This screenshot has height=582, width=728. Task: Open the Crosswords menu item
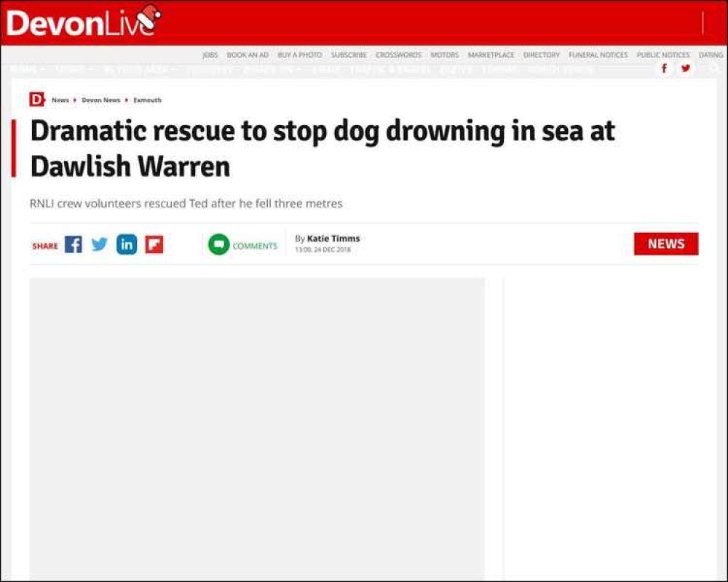(398, 55)
